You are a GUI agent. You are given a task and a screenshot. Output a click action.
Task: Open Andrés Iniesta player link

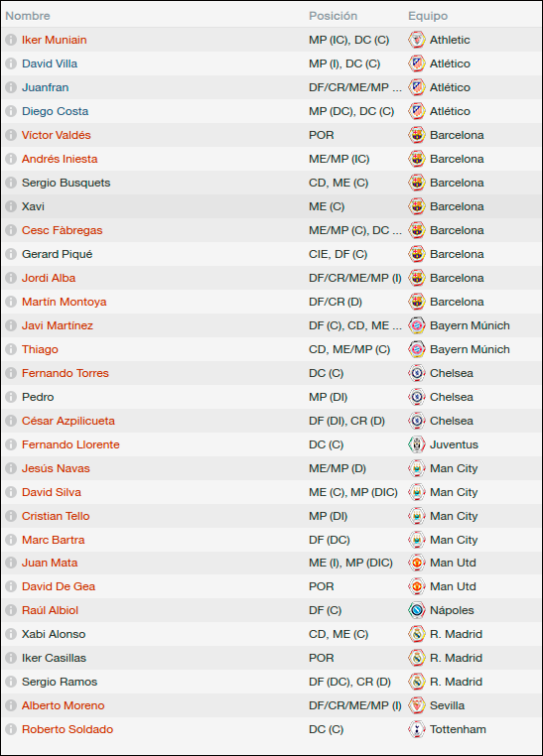60,159
